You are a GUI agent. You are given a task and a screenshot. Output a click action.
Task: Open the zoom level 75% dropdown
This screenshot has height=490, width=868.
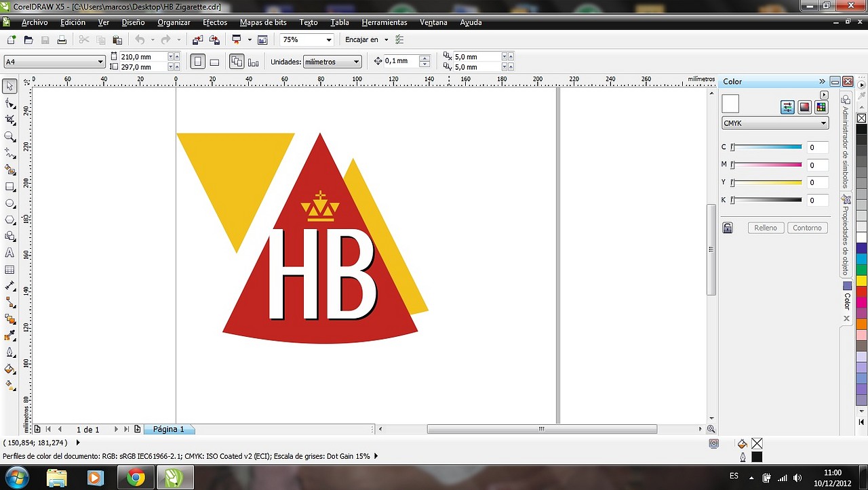tap(328, 40)
